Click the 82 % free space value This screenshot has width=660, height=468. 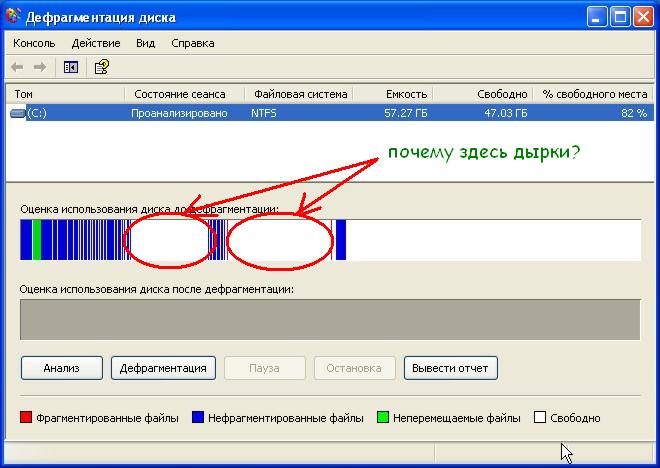(x=634, y=113)
